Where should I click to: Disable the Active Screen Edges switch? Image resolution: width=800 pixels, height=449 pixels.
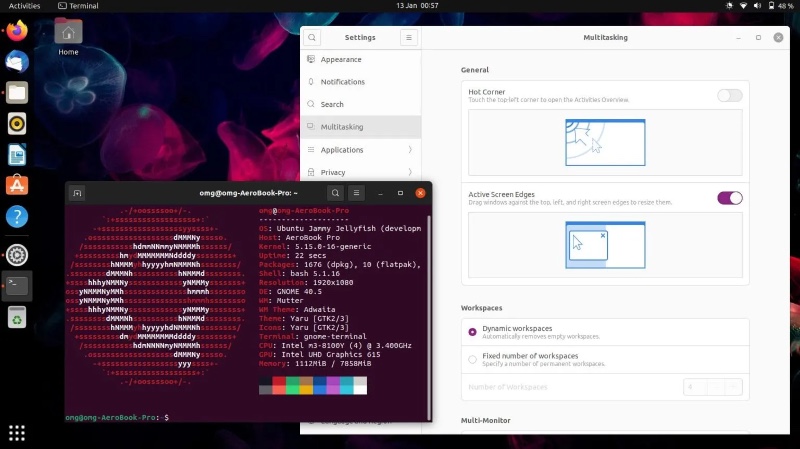tap(729, 198)
